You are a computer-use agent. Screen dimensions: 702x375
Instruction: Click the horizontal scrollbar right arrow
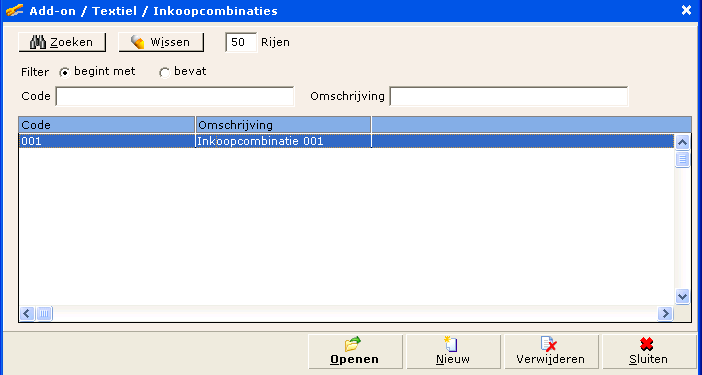coord(665,314)
